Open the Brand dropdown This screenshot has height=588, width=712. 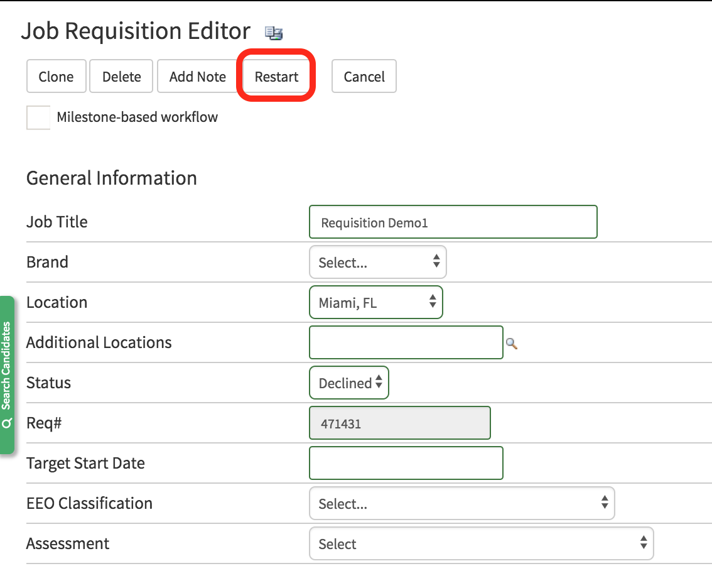pyautogui.click(x=377, y=262)
